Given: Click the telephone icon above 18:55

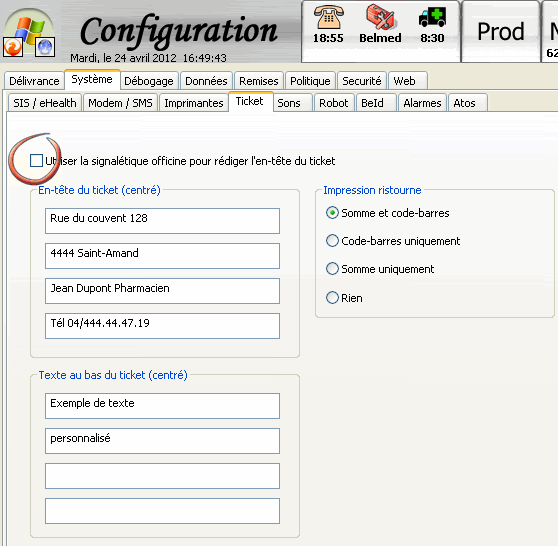Looking at the screenshot, I should pos(328,17).
